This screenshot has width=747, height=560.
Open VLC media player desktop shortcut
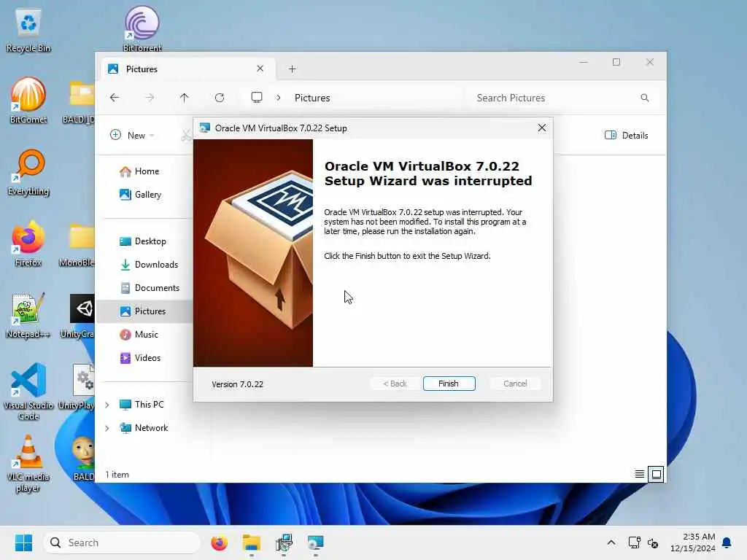28,463
